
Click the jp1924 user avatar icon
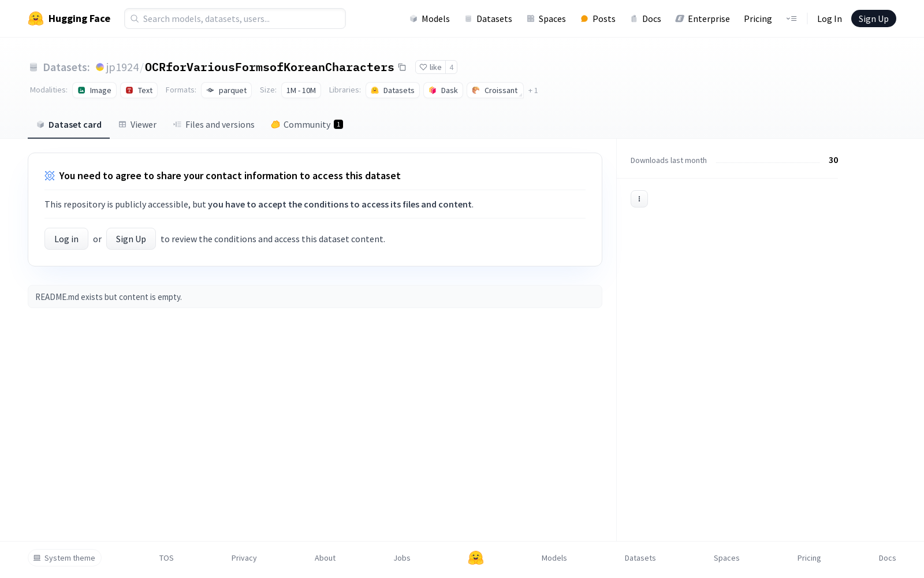(100, 67)
